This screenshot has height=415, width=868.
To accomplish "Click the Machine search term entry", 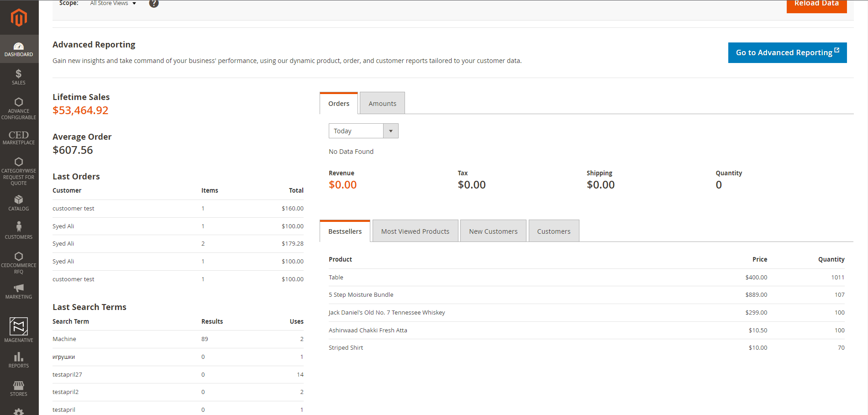I will [x=64, y=339].
